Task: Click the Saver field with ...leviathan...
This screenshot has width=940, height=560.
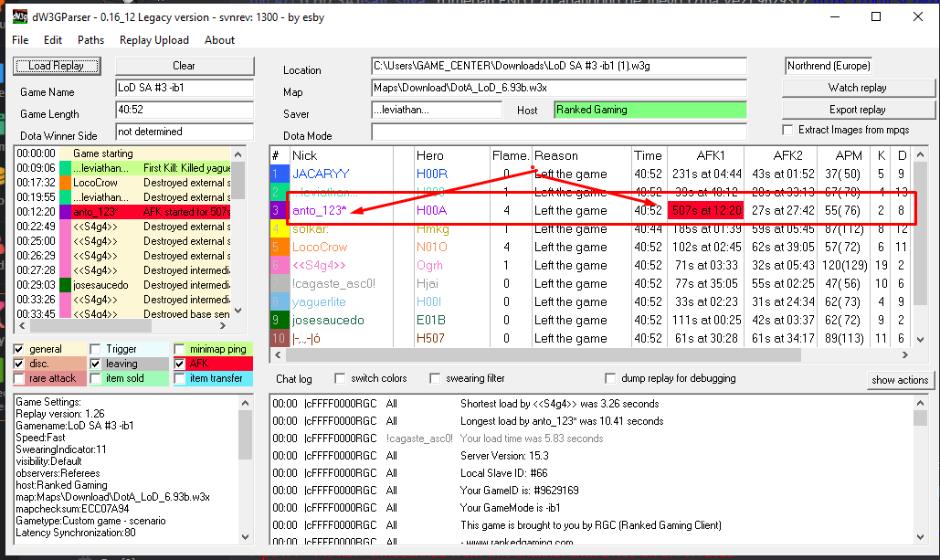Action: (x=437, y=110)
